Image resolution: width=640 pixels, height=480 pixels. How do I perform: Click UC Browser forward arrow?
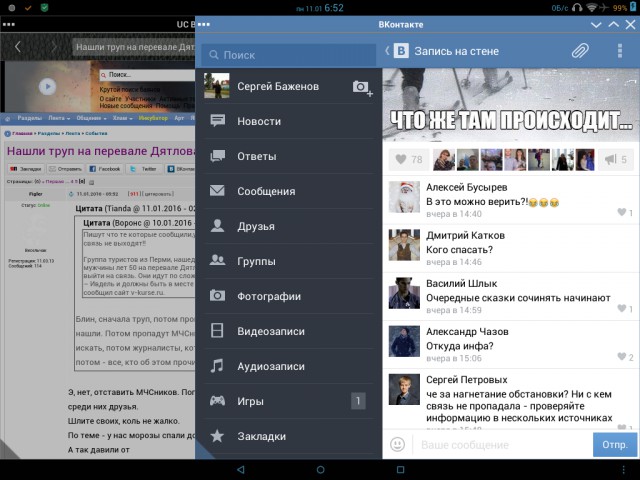(x=54, y=47)
